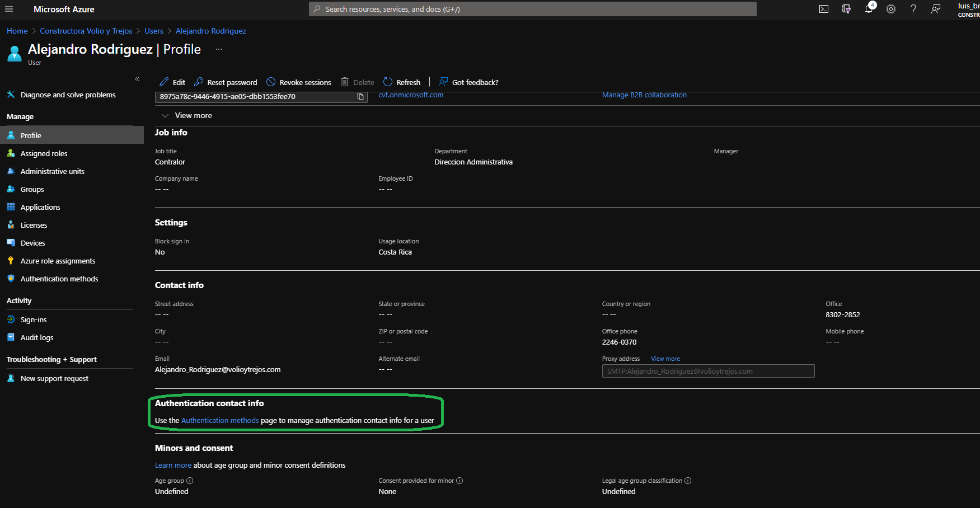This screenshot has width=980, height=508.
Task: Click the Reset password key icon
Action: point(199,82)
